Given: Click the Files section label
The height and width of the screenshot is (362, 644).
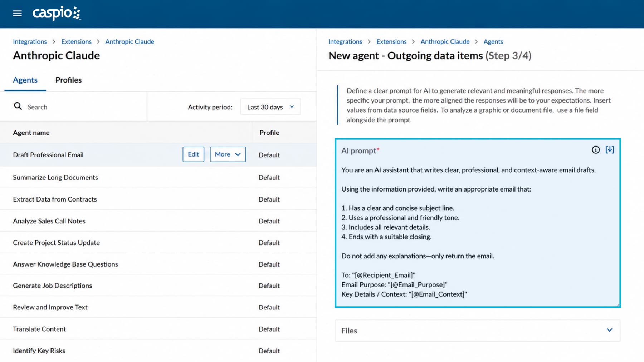Looking at the screenshot, I should pos(349,331).
